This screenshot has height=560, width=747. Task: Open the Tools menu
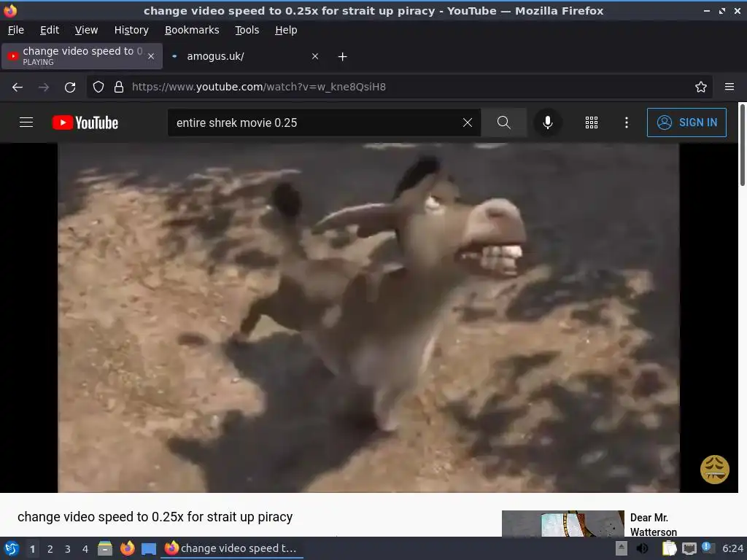pos(247,30)
